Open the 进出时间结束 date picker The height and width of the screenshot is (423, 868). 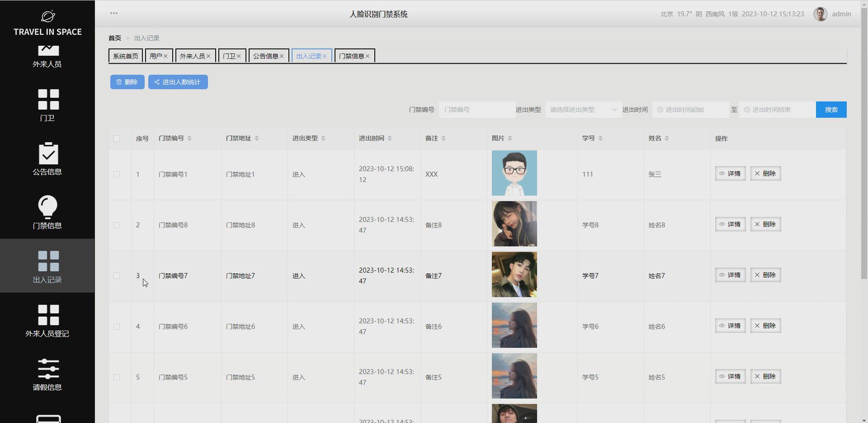pyautogui.click(x=777, y=109)
